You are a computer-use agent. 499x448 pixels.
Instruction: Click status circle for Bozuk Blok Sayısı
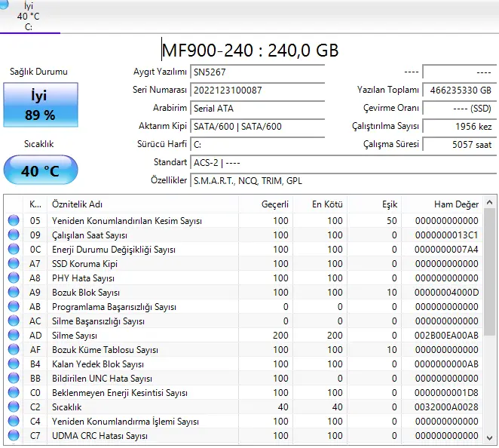tap(14, 292)
